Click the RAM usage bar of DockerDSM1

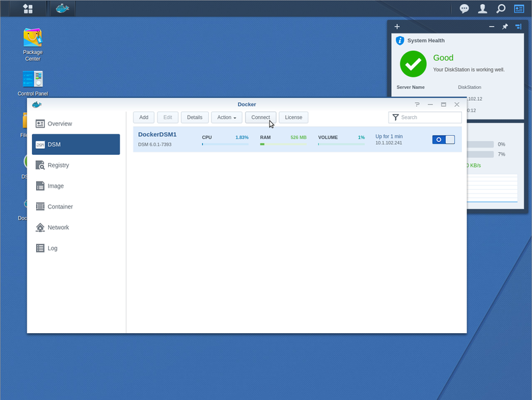[283, 144]
